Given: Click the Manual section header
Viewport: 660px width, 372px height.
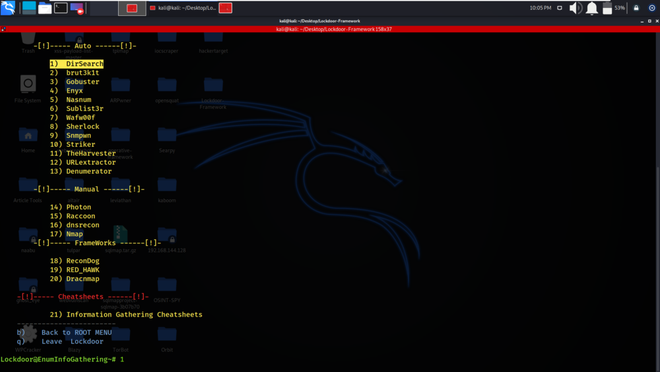Looking at the screenshot, I should (x=89, y=189).
